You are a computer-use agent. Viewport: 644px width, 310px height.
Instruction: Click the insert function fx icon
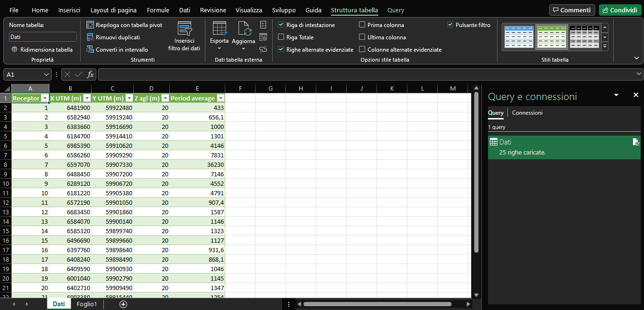(x=90, y=74)
